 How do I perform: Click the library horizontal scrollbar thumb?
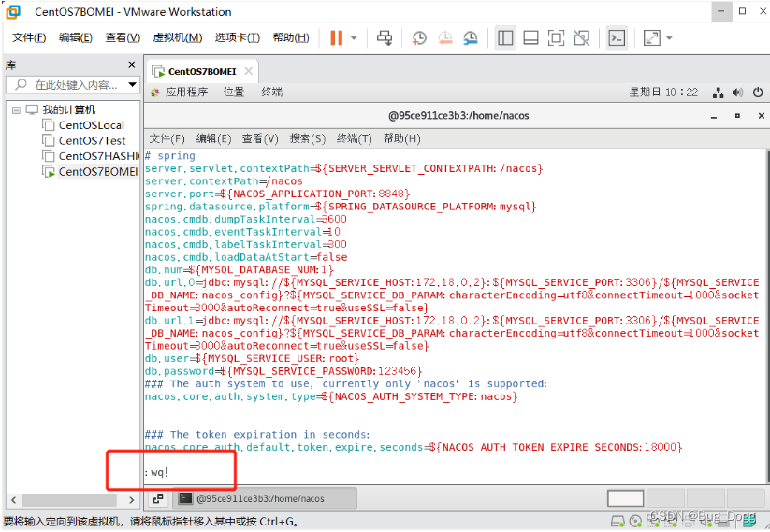tap(68, 500)
